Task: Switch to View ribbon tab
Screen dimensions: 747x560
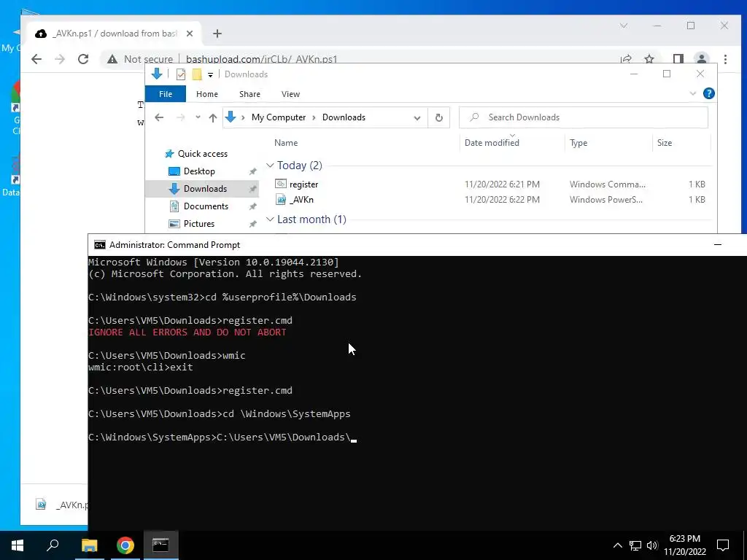Action: click(290, 94)
